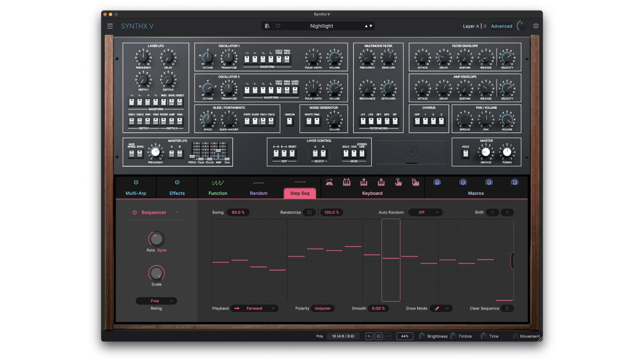Select next preset with down arrow
The image size is (644, 362).
(371, 26)
